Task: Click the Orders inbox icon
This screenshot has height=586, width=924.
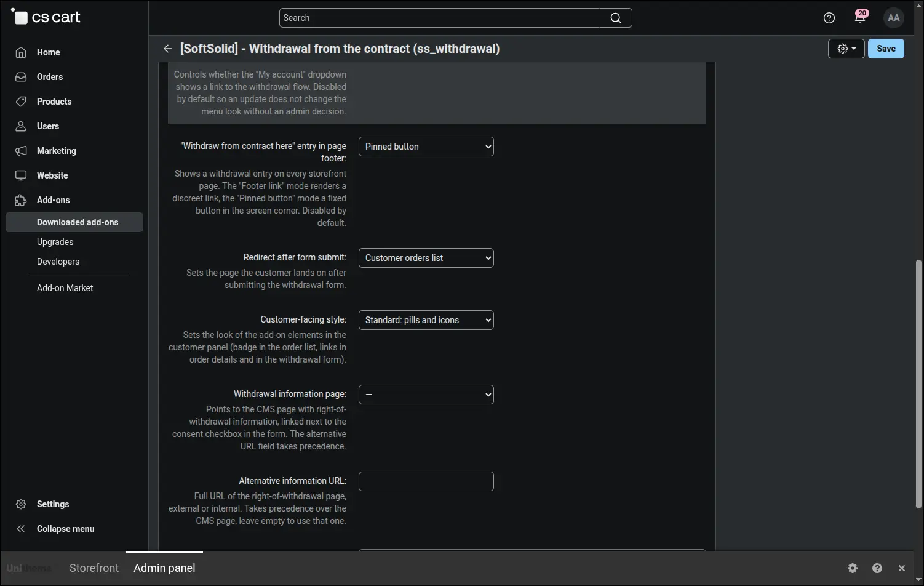Action: pyautogui.click(x=21, y=77)
